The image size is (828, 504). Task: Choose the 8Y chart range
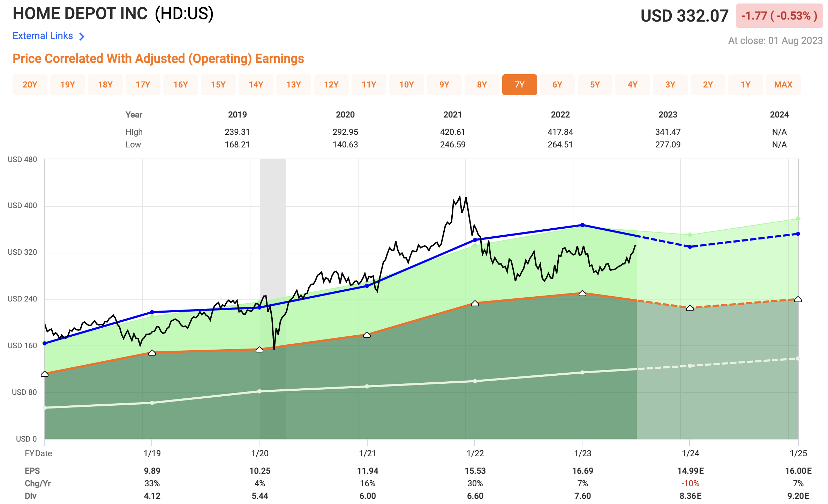[482, 85]
